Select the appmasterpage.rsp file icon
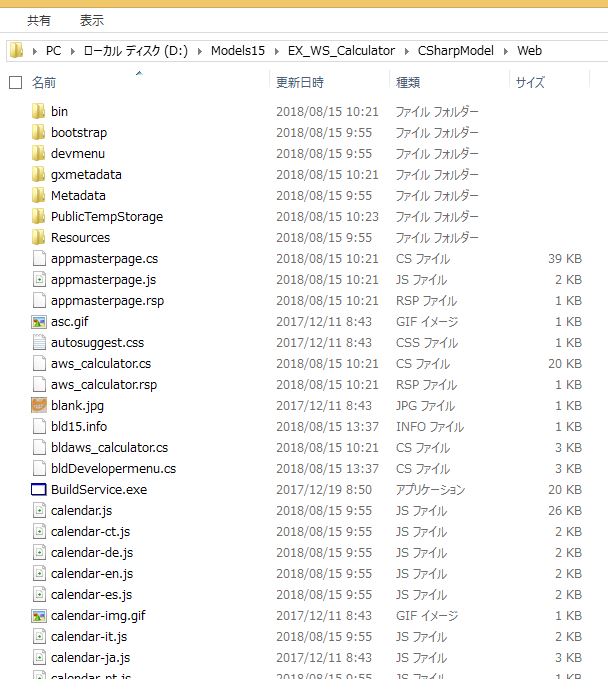 [39, 301]
